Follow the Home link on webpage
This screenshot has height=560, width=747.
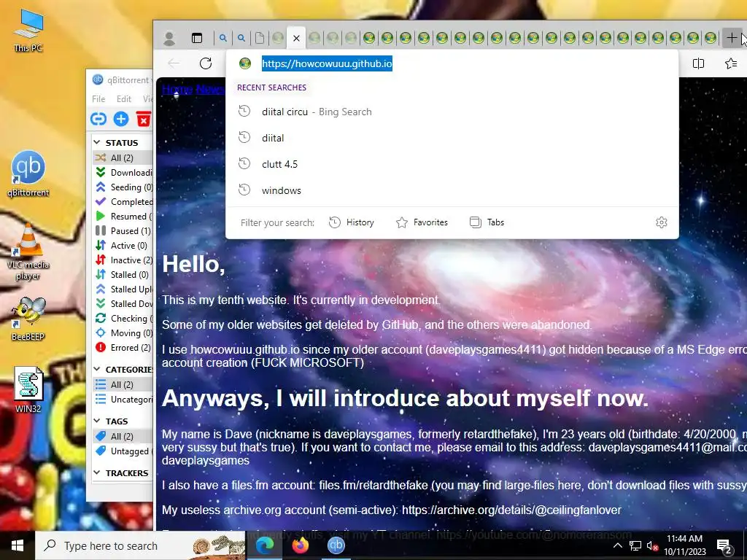[x=177, y=89]
